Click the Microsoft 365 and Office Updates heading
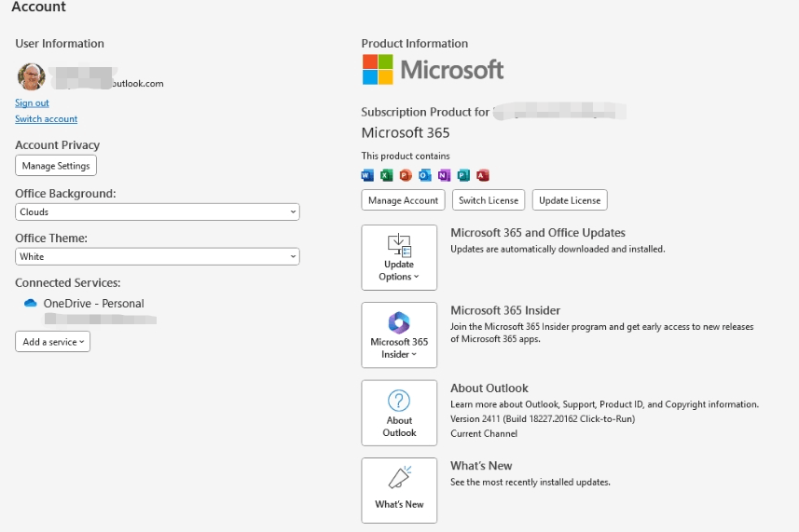Screen dimensions: 799x532 point(538,233)
